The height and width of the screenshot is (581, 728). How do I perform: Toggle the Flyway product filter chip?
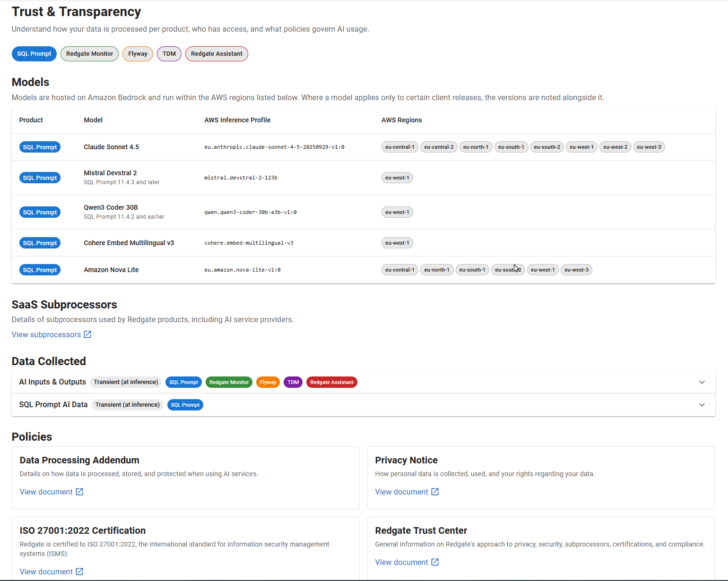pos(138,54)
